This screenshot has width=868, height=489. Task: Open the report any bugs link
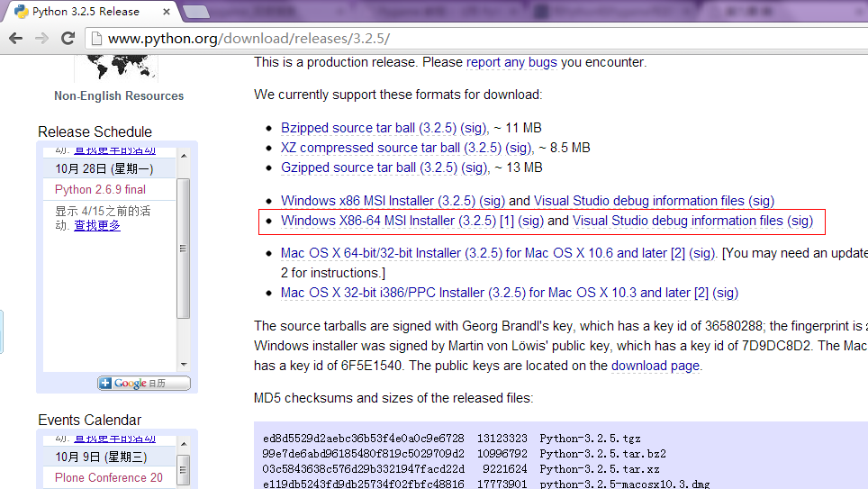(x=511, y=62)
